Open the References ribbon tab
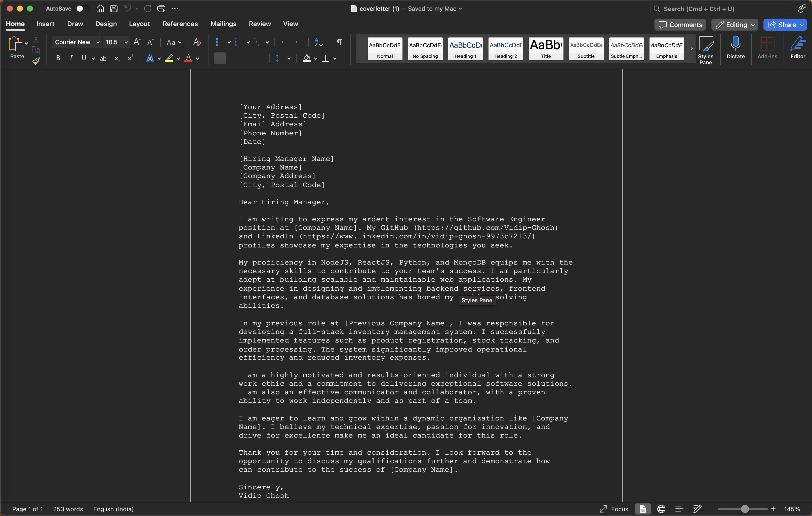Viewport: 812px width, 516px height. point(180,24)
